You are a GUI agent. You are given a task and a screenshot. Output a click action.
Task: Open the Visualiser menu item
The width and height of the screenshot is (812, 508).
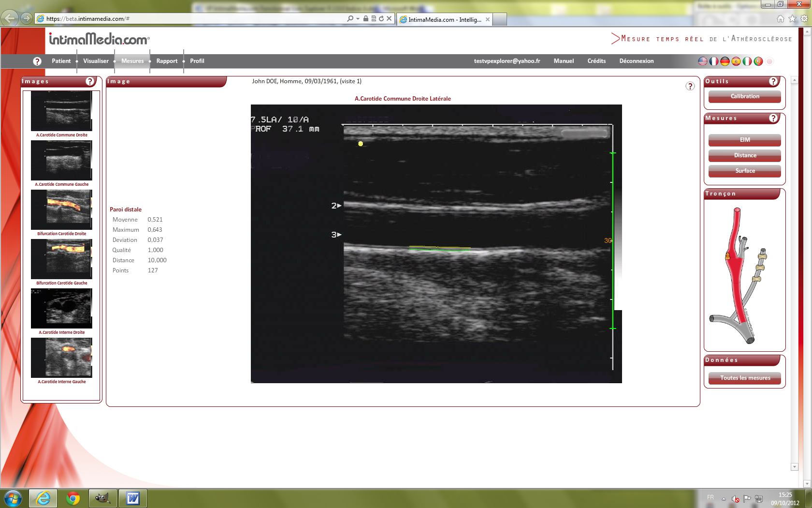click(x=96, y=61)
